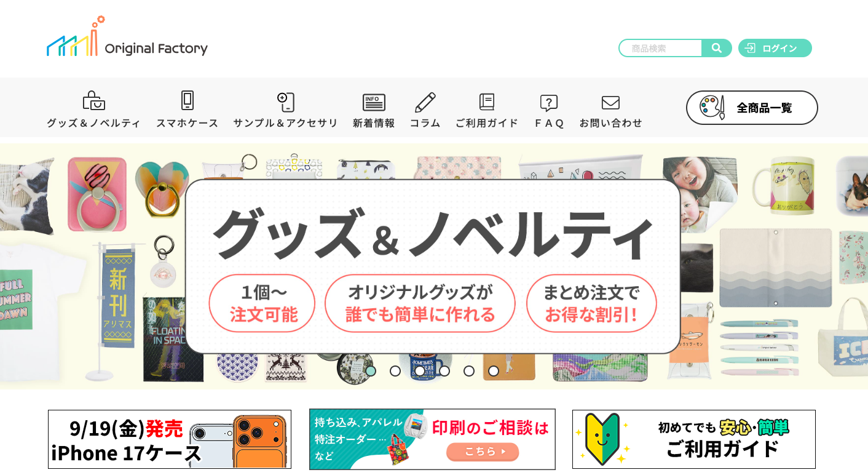Select the サンプル＆アクセサリ icon
This screenshot has width=868, height=475.
coord(285,102)
